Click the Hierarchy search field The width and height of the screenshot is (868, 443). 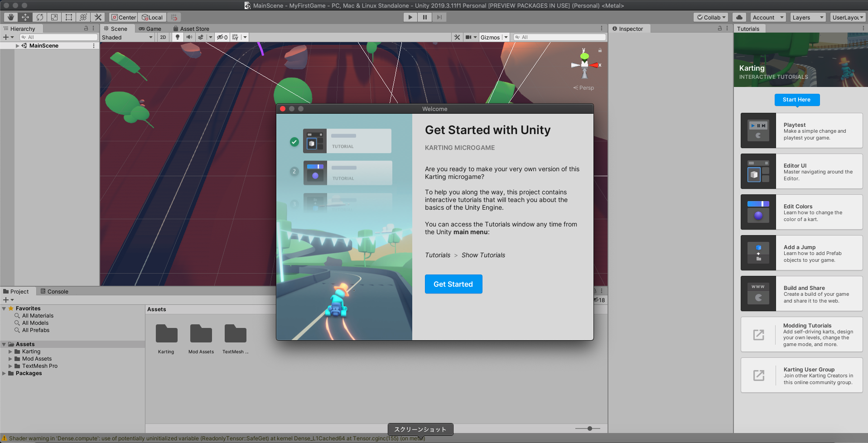pyautogui.click(x=58, y=37)
